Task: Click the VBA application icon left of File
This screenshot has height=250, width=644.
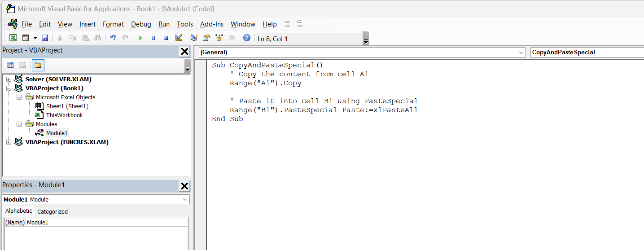Action: (x=13, y=24)
